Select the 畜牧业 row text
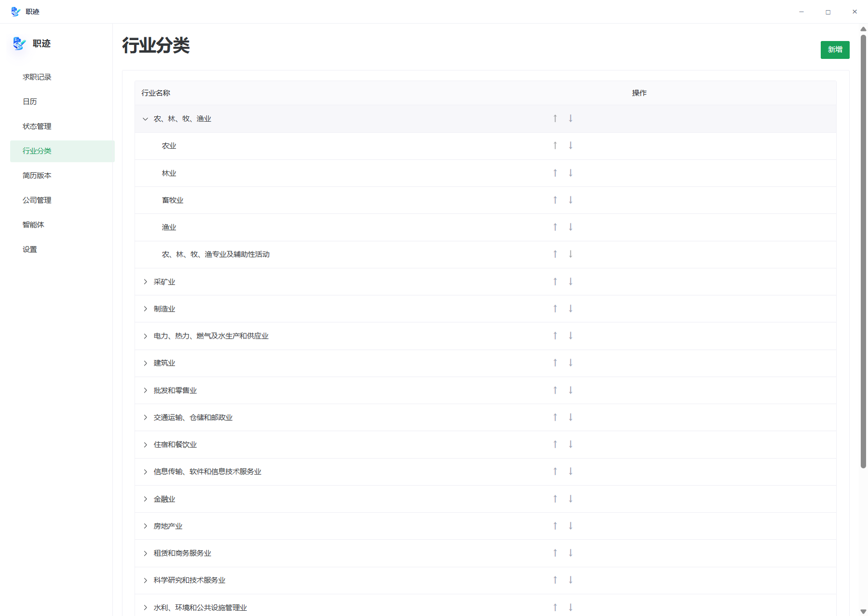This screenshot has height=616, width=868. (173, 200)
